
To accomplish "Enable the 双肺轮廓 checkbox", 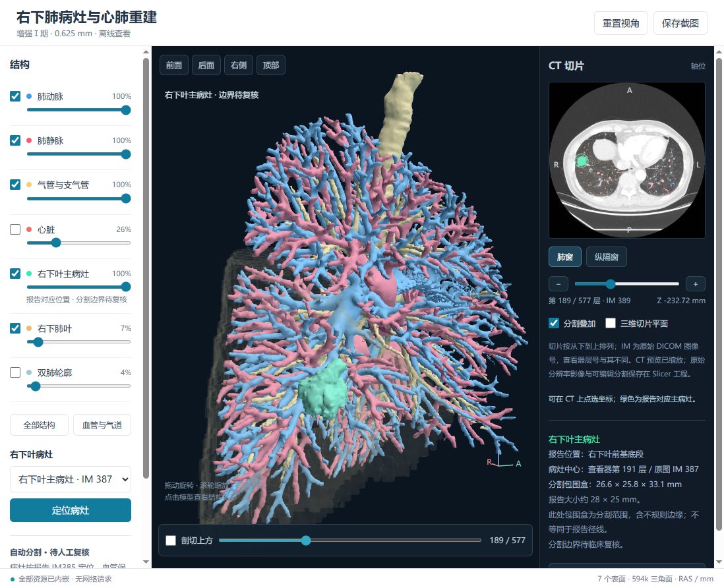I will pyautogui.click(x=15, y=372).
